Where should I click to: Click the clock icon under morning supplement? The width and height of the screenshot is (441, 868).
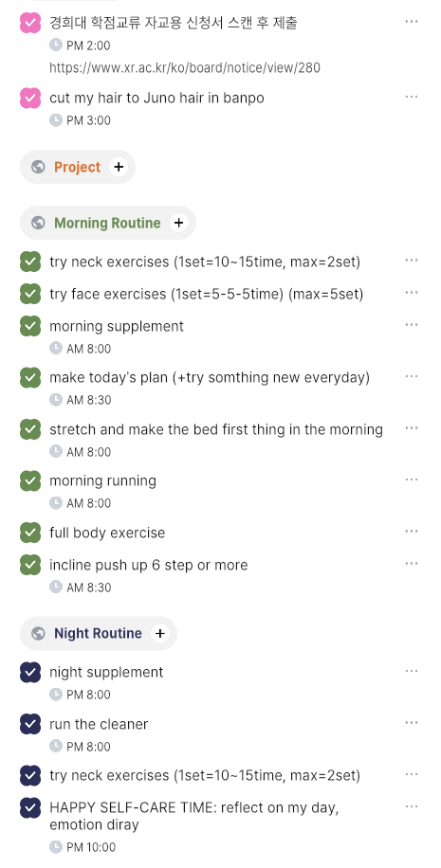coord(56,348)
